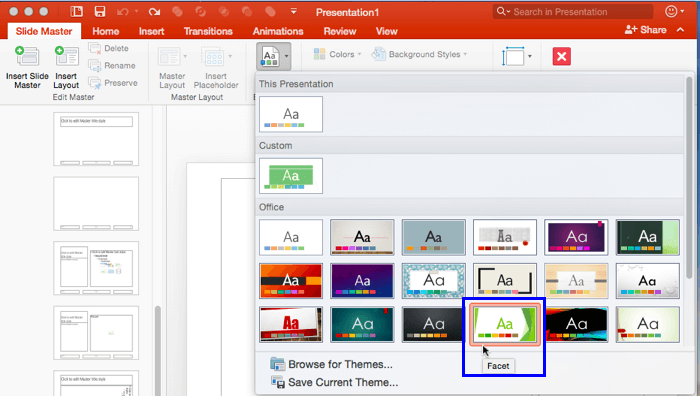Select the black paint-splash theme thumbnail
This screenshot has height=396, width=700.
(x=576, y=324)
